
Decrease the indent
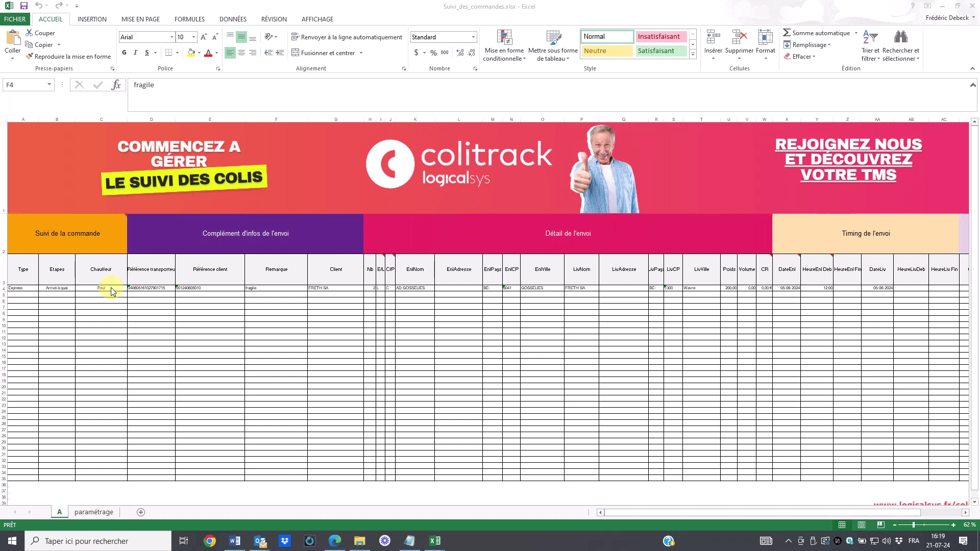[268, 53]
